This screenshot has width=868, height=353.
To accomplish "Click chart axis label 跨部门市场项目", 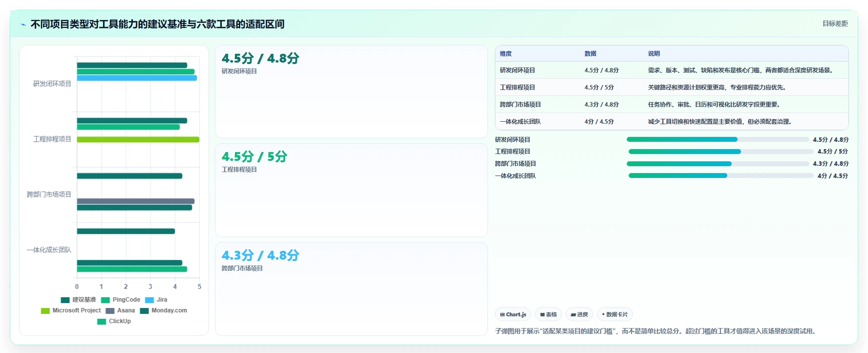I will coord(49,195).
